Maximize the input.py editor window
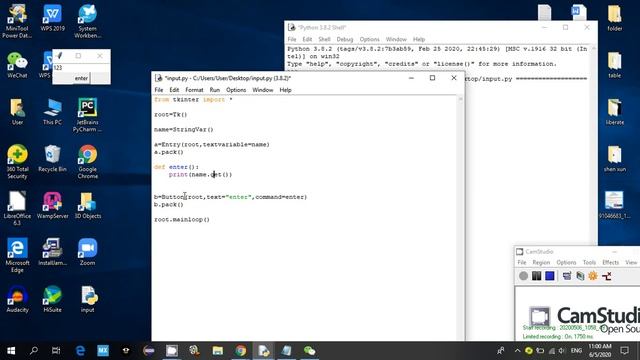 point(432,78)
